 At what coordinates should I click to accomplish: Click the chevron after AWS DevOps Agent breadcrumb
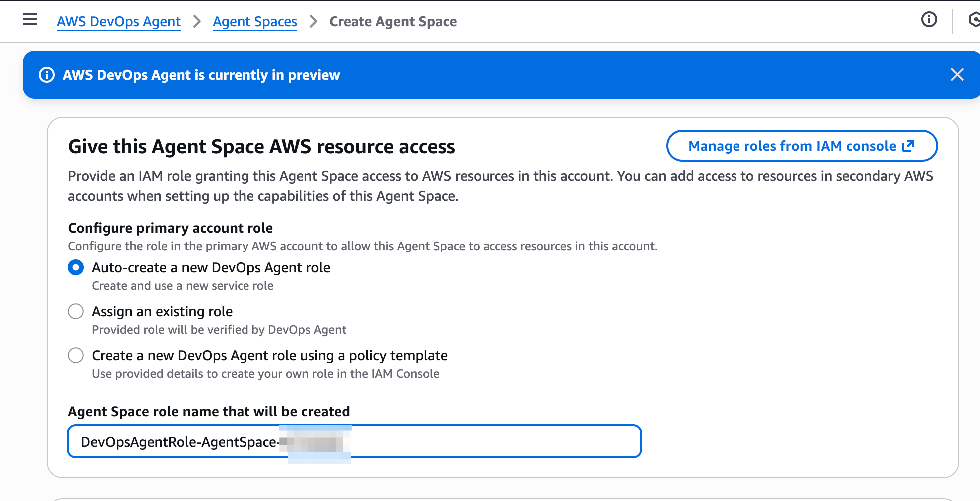point(197,21)
